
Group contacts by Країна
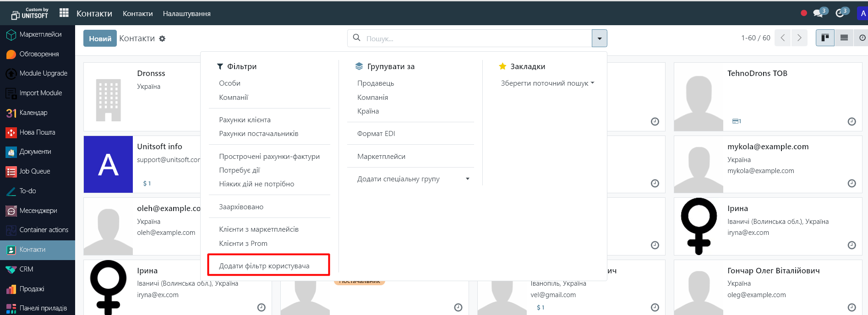pyautogui.click(x=368, y=111)
